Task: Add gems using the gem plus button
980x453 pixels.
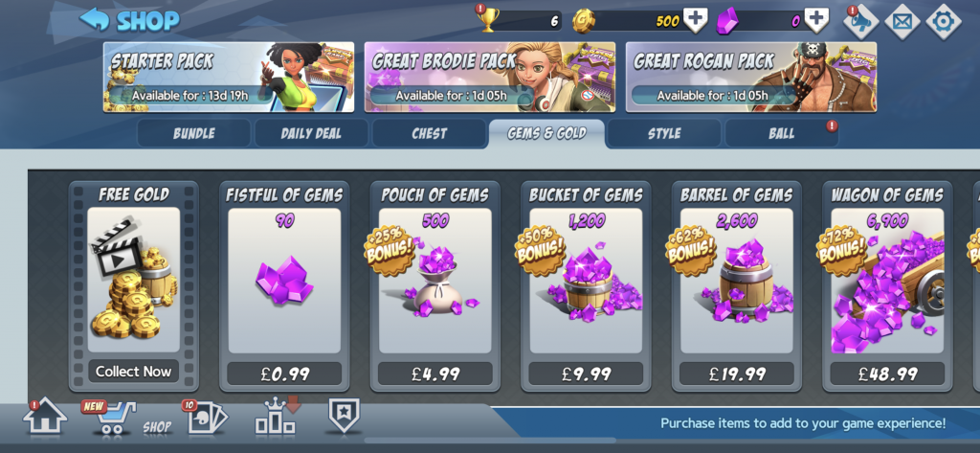Action: point(816,20)
